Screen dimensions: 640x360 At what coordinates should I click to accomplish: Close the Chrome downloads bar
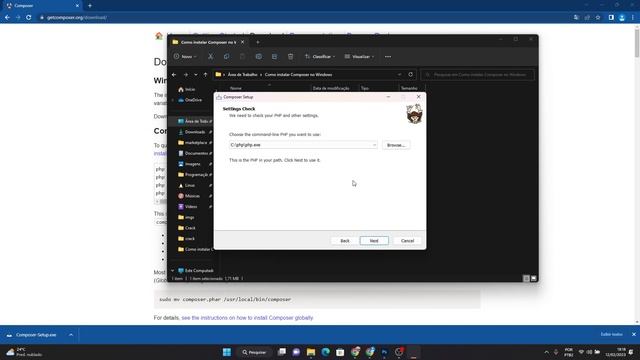(633, 334)
